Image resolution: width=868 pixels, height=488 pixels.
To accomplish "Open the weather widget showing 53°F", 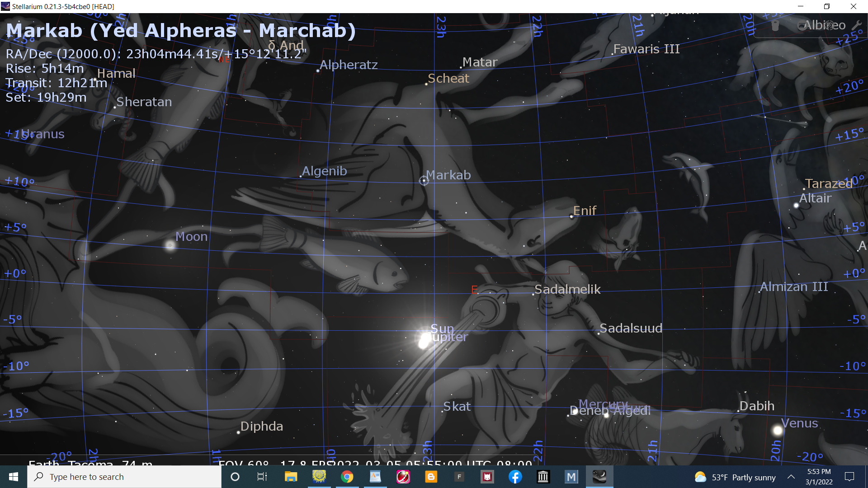I will (735, 477).
